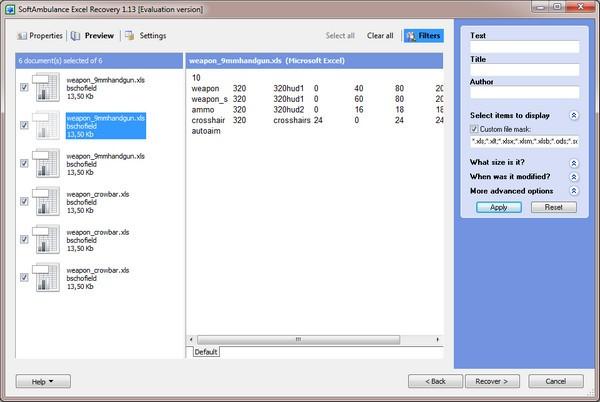
Task: Click the Filters funnel icon
Action: (411, 36)
